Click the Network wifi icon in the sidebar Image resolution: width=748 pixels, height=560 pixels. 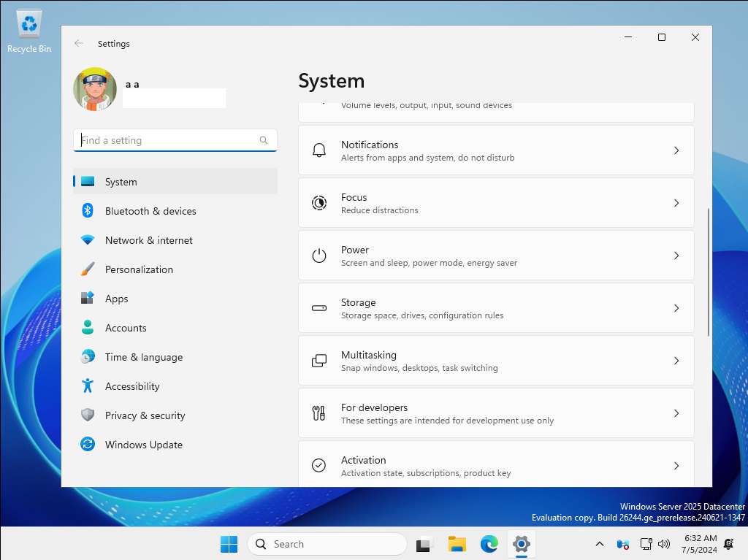tap(88, 240)
